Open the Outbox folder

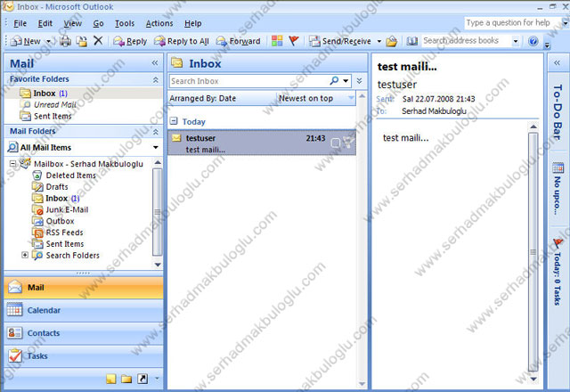tap(53, 221)
